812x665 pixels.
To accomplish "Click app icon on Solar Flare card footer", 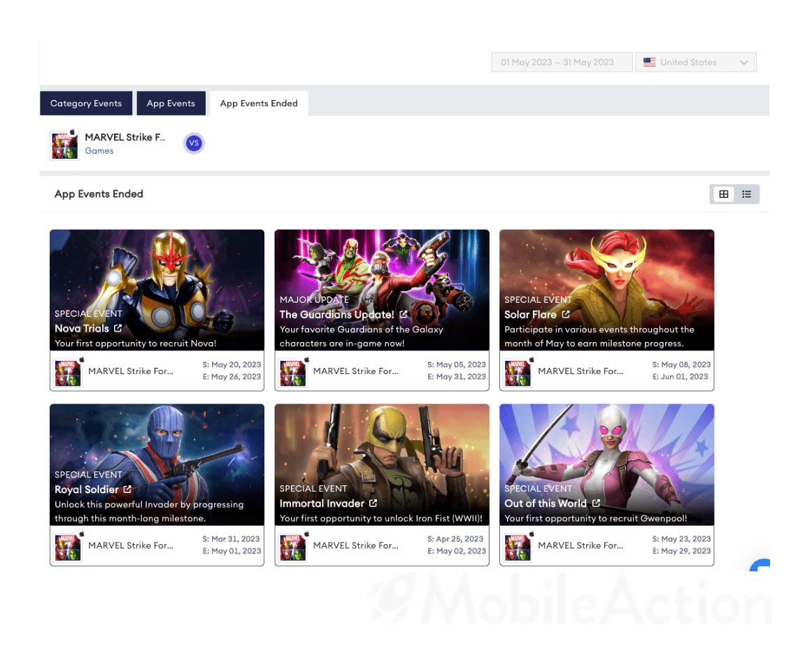I will point(518,373).
